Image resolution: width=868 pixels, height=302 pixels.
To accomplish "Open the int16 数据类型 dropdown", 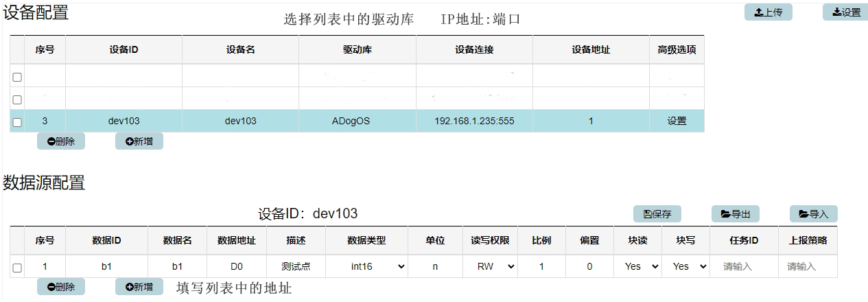I will point(366,266).
